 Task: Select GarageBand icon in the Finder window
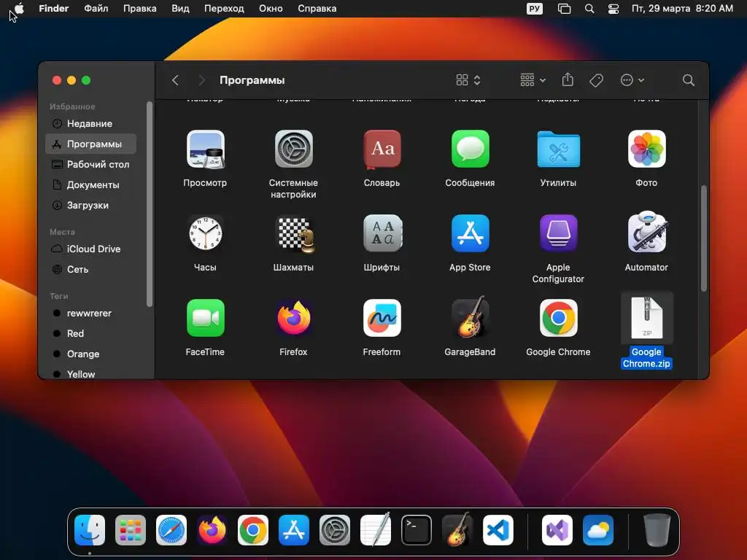click(x=471, y=317)
